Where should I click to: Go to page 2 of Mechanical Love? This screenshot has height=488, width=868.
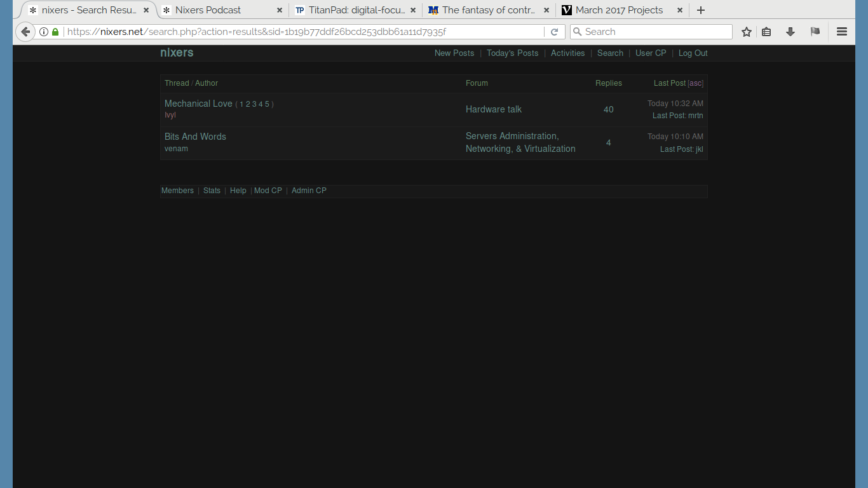(x=248, y=104)
